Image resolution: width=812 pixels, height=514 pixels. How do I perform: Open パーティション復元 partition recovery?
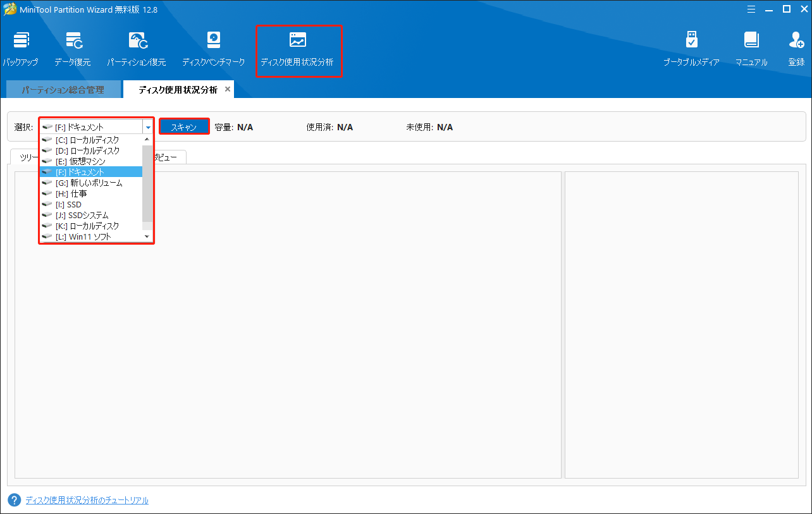(136, 49)
